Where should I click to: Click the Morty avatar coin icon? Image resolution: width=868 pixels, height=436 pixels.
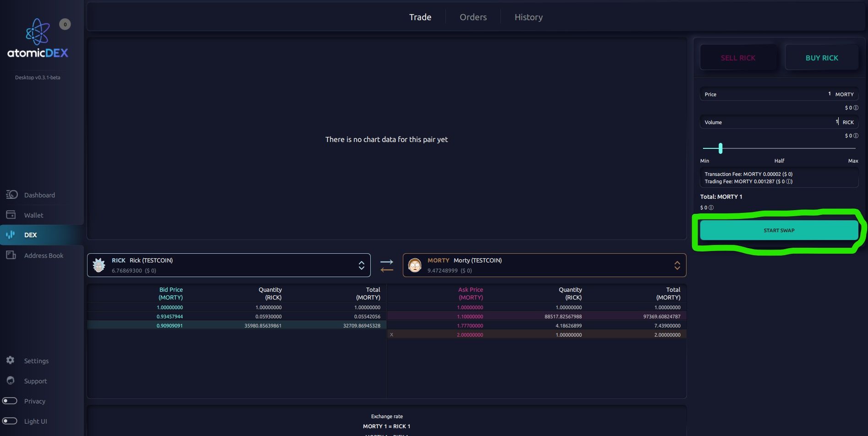(x=415, y=265)
